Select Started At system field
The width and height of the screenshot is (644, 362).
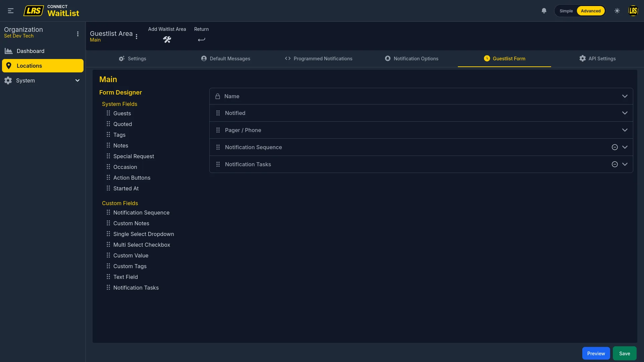pos(126,188)
